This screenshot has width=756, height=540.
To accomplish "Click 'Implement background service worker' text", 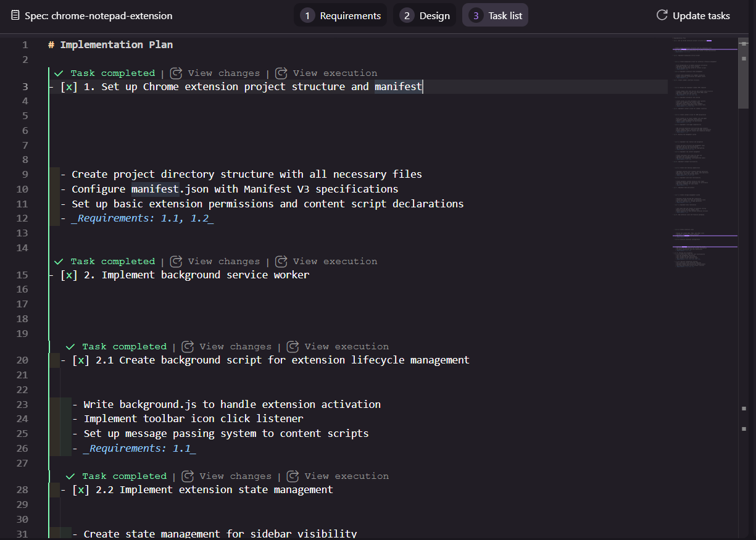I will 206,275.
